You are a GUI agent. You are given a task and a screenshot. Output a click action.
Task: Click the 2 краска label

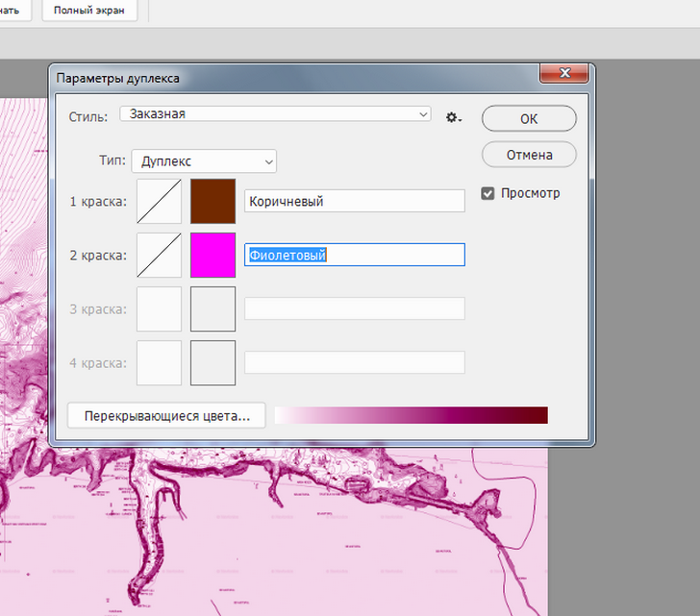98,256
